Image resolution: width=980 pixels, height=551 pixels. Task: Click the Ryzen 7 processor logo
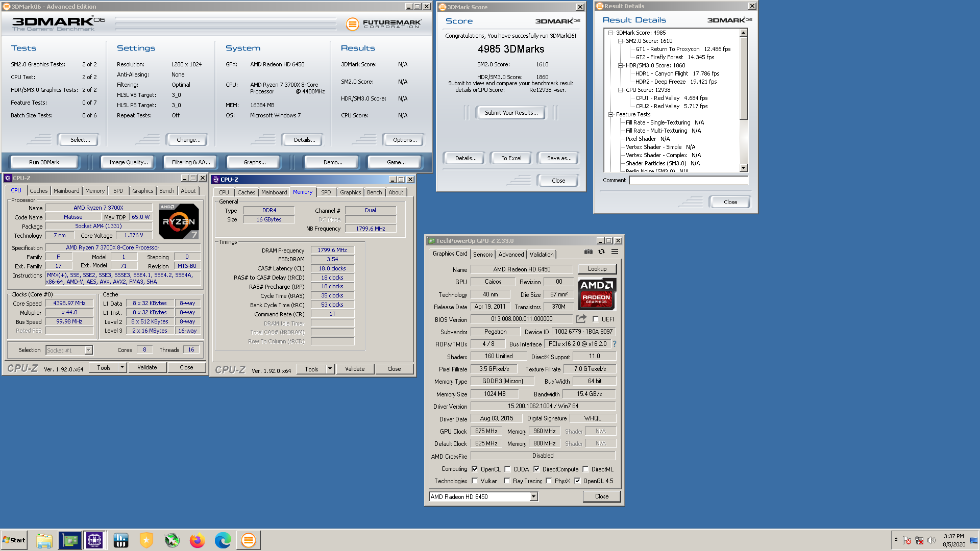[x=179, y=221]
